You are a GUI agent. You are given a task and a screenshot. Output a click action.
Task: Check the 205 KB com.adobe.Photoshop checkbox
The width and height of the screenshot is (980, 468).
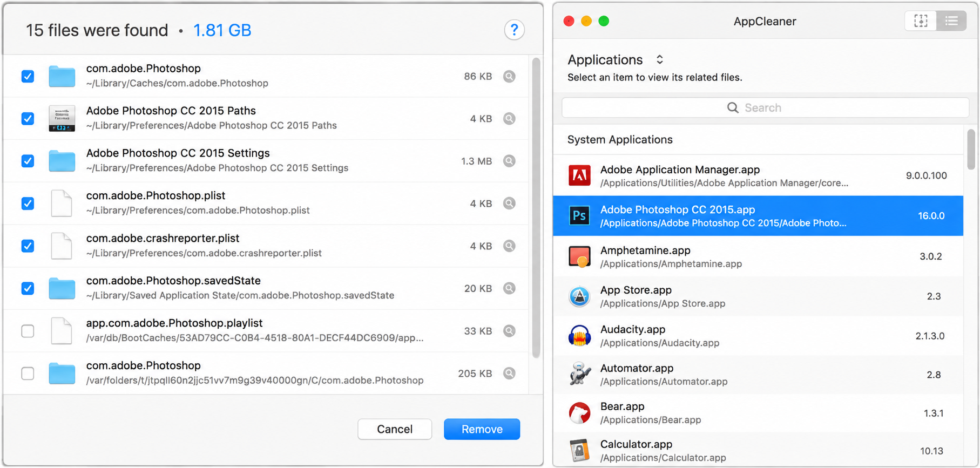(28, 373)
